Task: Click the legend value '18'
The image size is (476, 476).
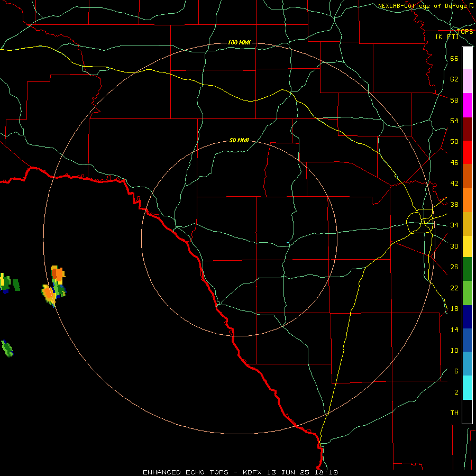Action: tap(454, 309)
